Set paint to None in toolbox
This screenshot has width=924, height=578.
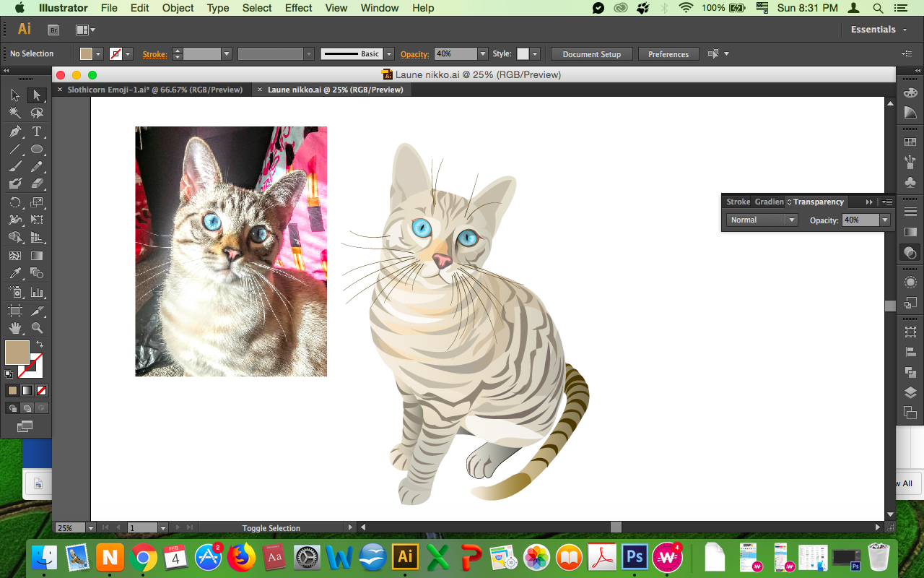tap(42, 390)
